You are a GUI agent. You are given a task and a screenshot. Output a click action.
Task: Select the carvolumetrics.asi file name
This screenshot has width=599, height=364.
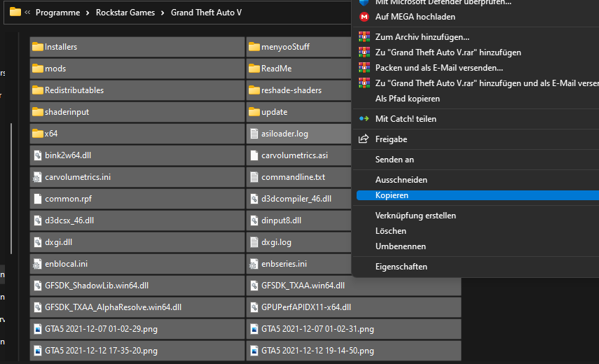tap(294, 155)
